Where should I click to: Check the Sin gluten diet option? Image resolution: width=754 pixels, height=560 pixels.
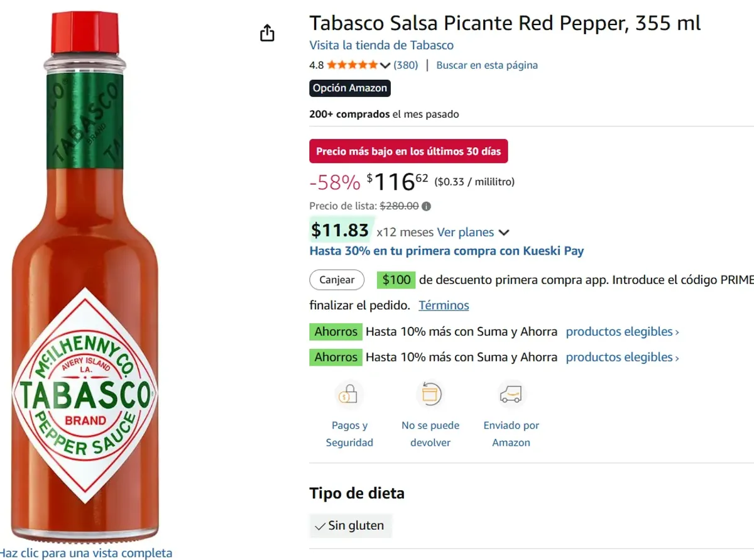coord(350,525)
